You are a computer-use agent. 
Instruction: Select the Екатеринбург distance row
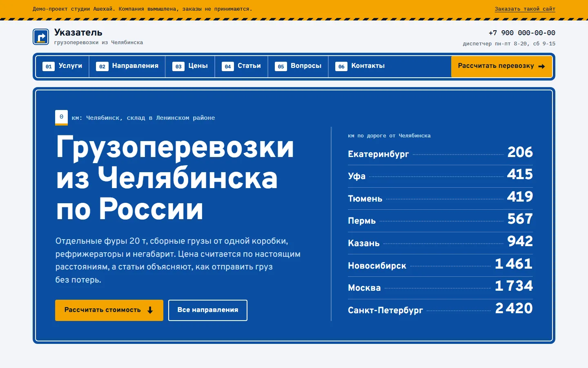(x=440, y=153)
